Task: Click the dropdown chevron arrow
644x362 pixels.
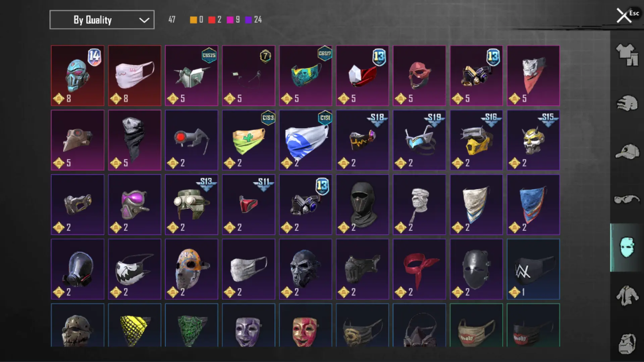Action: pyautogui.click(x=144, y=20)
